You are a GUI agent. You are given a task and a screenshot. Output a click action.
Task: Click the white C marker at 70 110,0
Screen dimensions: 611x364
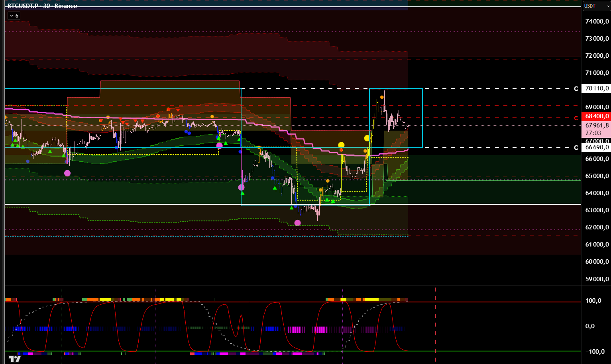tap(576, 89)
